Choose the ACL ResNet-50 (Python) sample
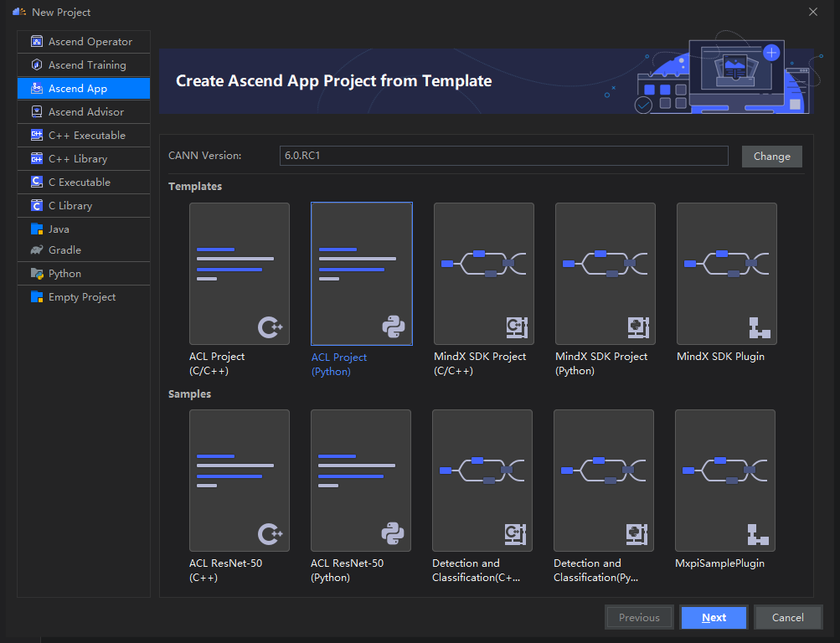Image resolution: width=840 pixels, height=643 pixels. 361,481
